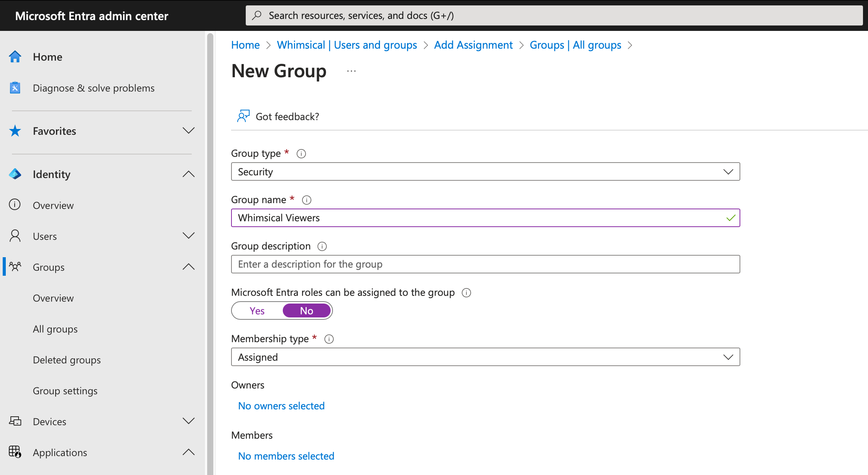The height and width of the screenshot is (475, 868).
Task: Expand the Users menu chevron
Action: [188, 236]
